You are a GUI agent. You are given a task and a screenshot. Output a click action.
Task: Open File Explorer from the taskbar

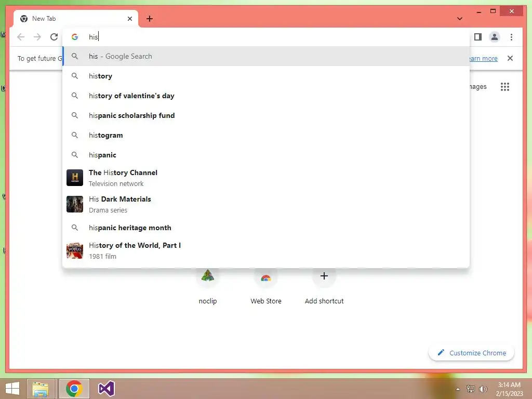pyautogui.click(x=41, y=389)
